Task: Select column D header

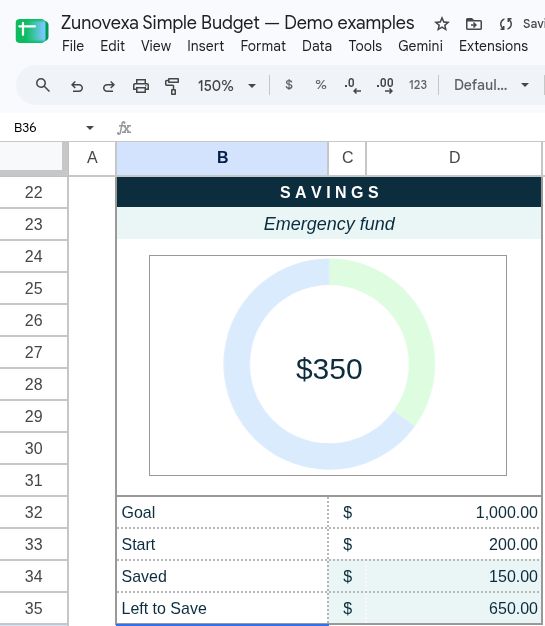Action: tap(454, 158)
